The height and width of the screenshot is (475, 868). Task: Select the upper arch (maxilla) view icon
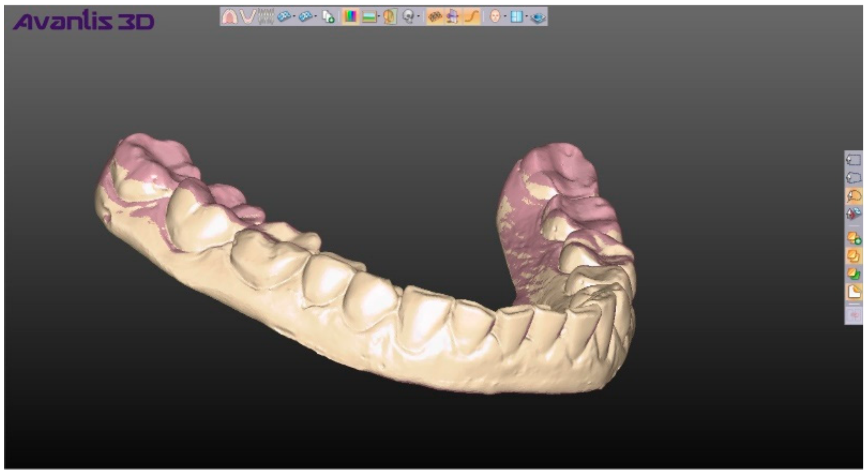(x=229, y=17)
